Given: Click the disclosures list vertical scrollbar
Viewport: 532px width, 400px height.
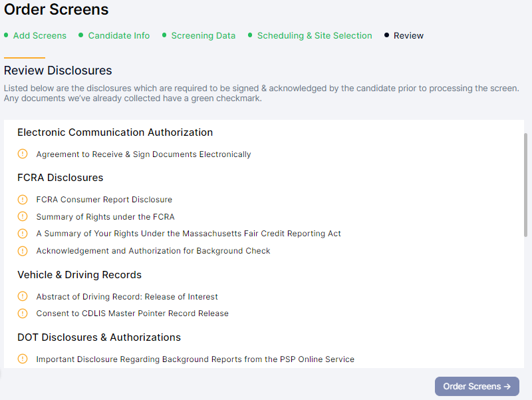Looking at the screenshot, I should tap(526, 185).
